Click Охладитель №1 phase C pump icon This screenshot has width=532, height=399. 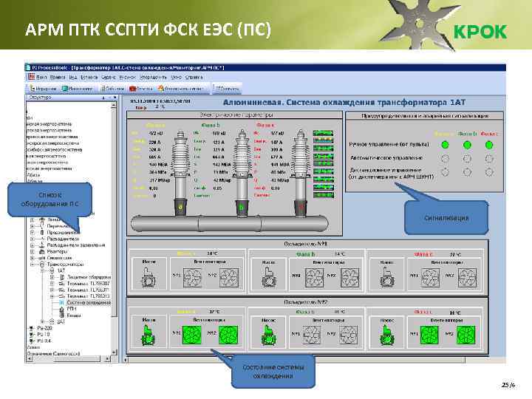point(386,278)
